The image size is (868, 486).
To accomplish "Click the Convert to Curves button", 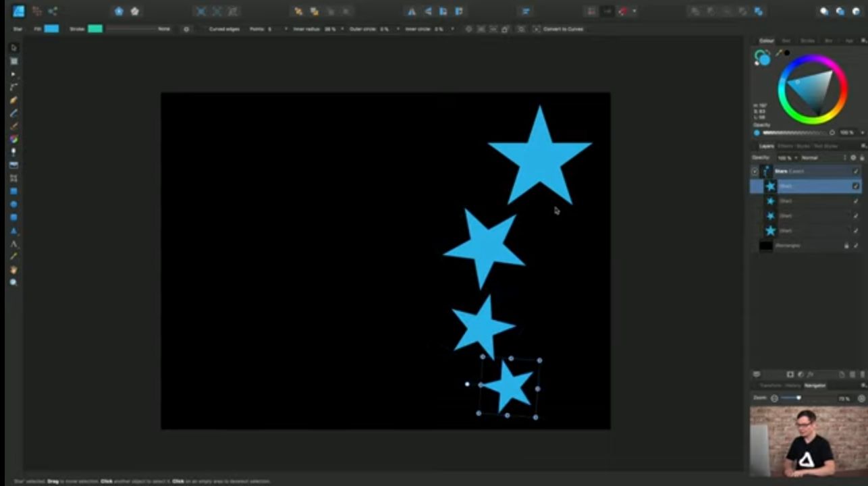I will point(564,29).
